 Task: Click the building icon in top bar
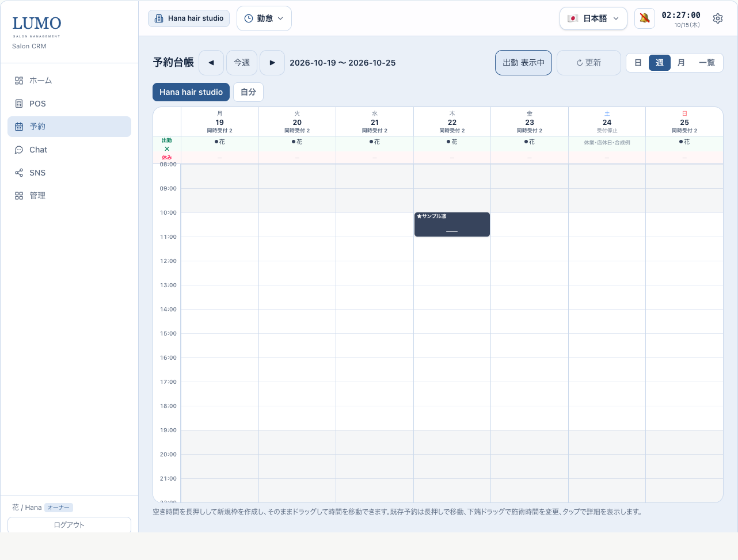(x=159, y=18)
